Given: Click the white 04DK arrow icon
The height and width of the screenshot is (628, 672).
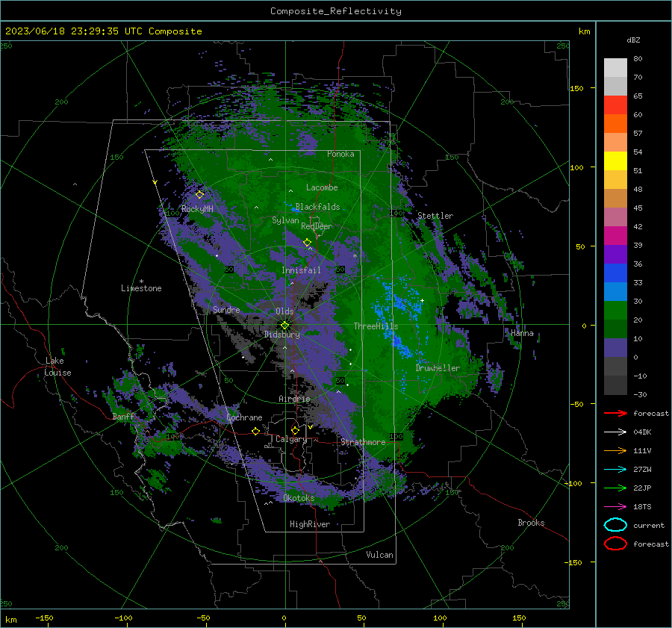Looking at the screenshot, I should [x=615, y=432].
